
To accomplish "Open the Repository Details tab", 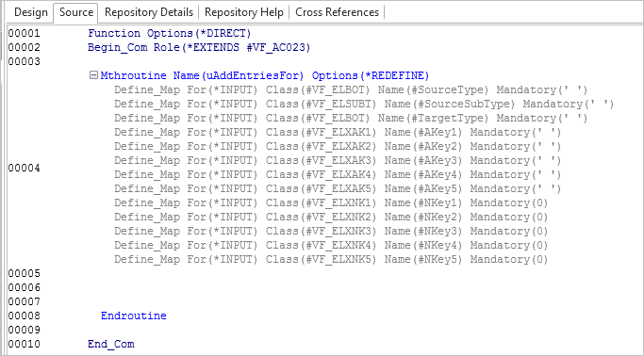I will pyautogui.click(x=149, y=12).
